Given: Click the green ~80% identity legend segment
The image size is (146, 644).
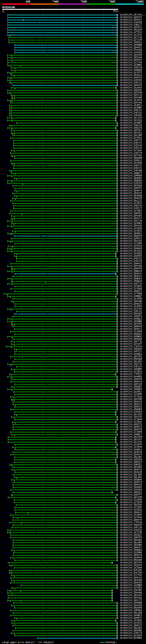Looking at the screenshot, I should point(101,4).
